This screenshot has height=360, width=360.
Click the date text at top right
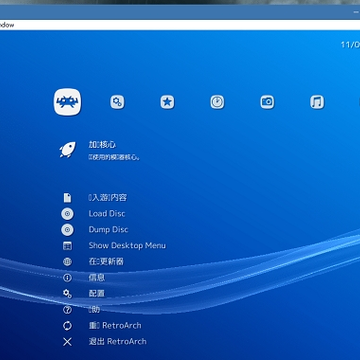point(350,45)
